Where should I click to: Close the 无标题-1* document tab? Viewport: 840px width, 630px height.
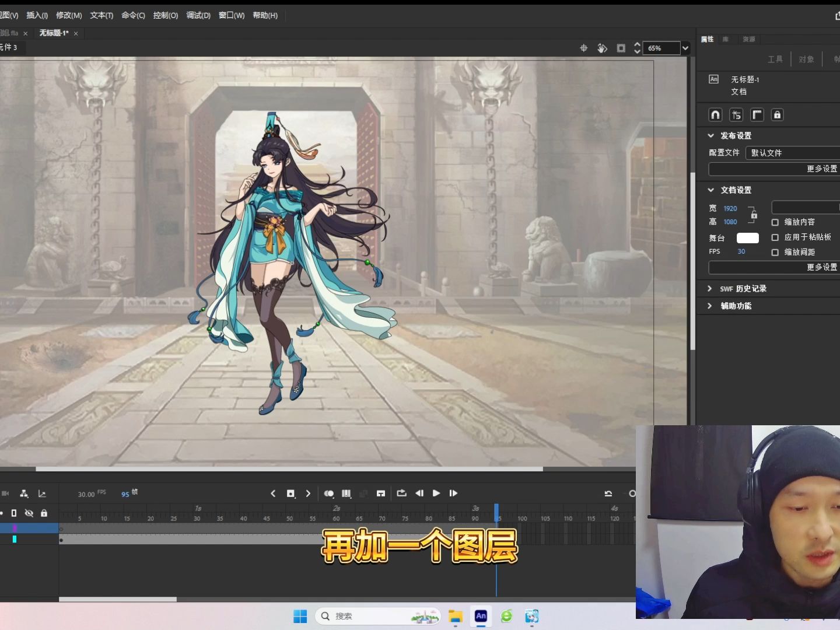(76, 34)
